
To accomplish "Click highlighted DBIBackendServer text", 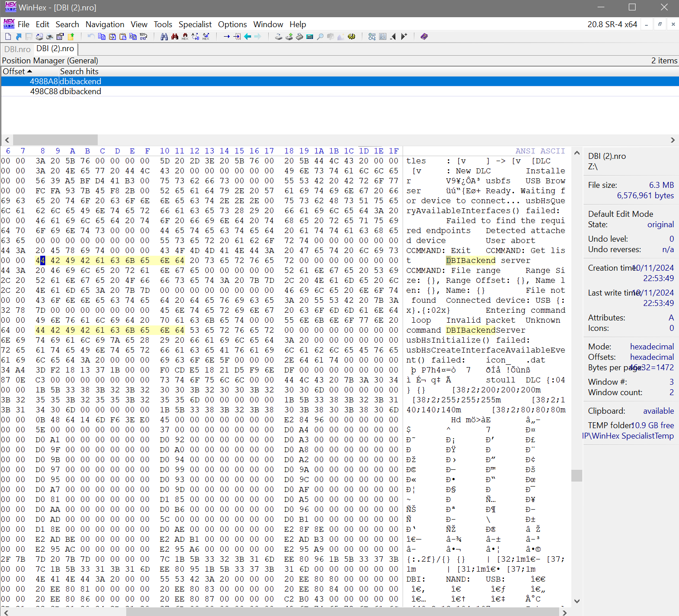I will tap(486, 330).
